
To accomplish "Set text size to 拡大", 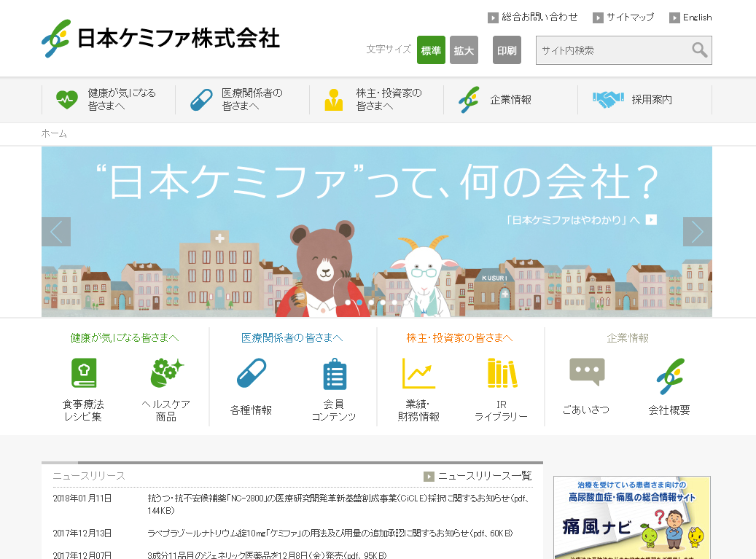I will pyautogui.click(x=464, y=50).
